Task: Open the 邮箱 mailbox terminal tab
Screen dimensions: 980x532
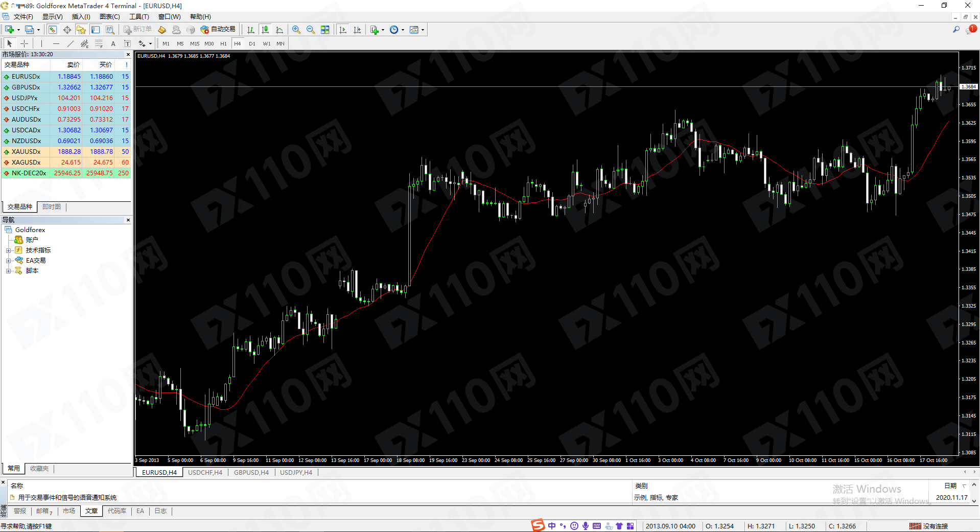Action: [44, 511]
